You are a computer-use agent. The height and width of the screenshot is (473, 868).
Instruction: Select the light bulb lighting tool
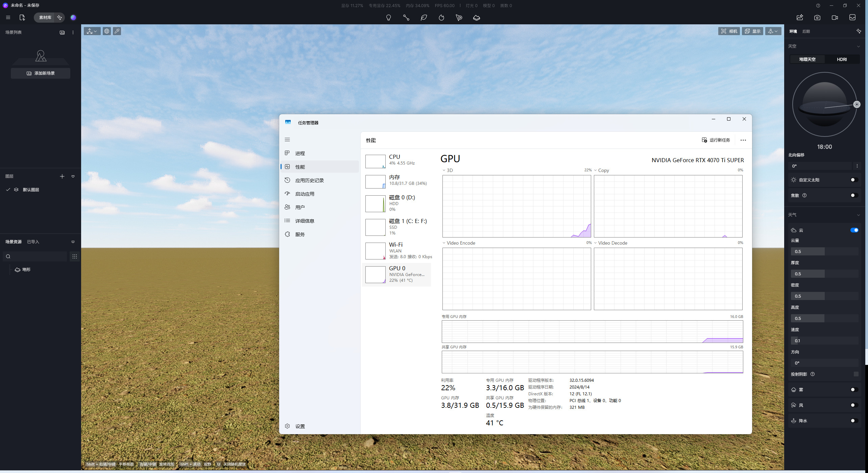[389, 18]
